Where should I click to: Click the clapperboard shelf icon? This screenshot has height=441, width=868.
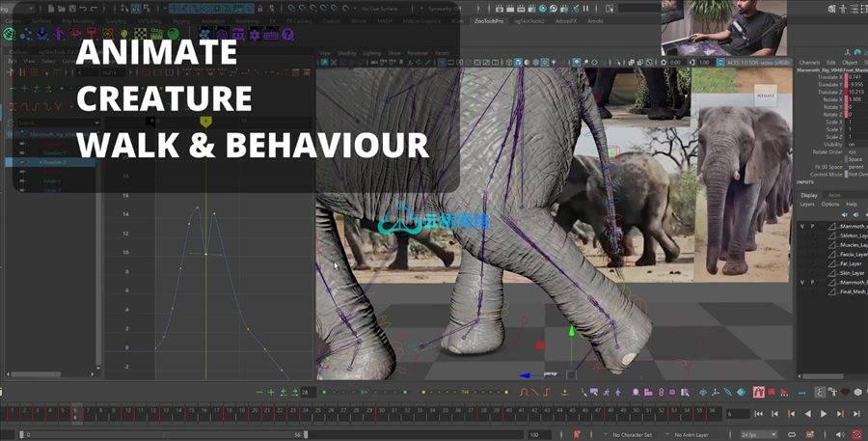click(x=156, y=34)
